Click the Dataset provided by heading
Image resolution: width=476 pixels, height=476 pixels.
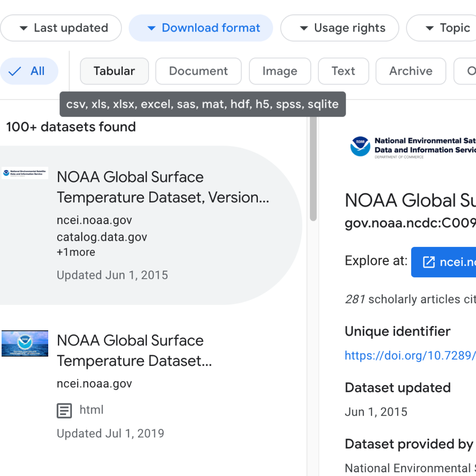coord(409,444)
